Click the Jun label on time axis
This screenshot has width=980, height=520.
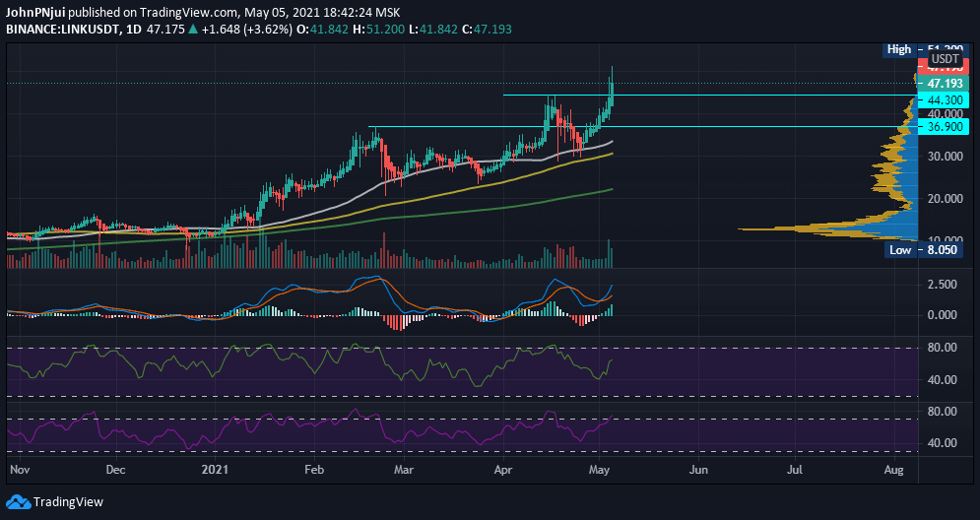pos(698,470)
